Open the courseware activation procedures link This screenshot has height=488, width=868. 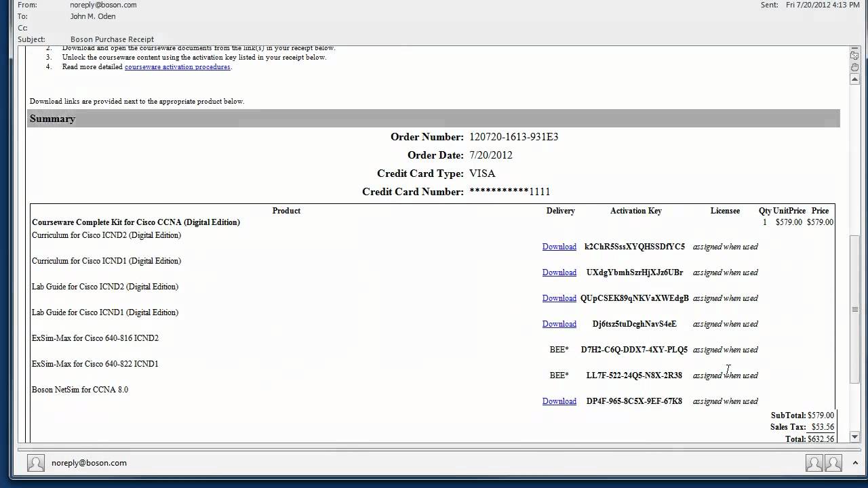178,66
